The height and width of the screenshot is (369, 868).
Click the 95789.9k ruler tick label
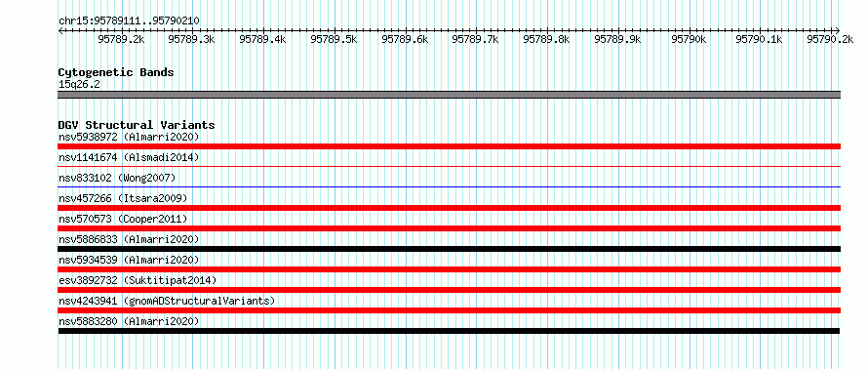pos(617,39)
